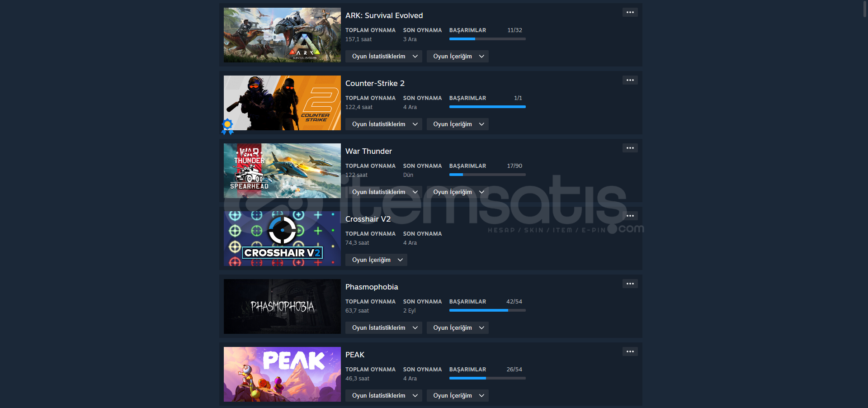The width and height of the screenshot is (868, 408).
Task: Expand Oyun İstatistiklerim for Phasmophobia
Action: pyautogui.click(x=383, y=327)
